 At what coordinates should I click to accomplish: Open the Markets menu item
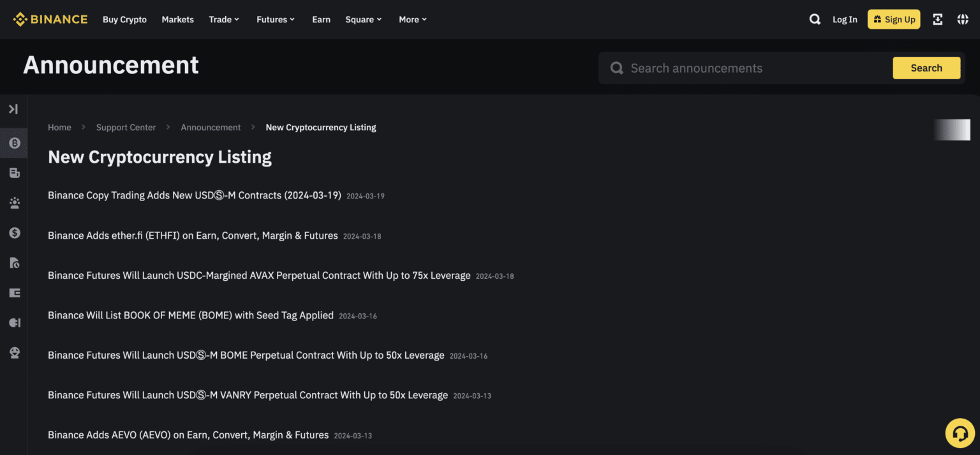pyautogui.click(x=177, y=19)
